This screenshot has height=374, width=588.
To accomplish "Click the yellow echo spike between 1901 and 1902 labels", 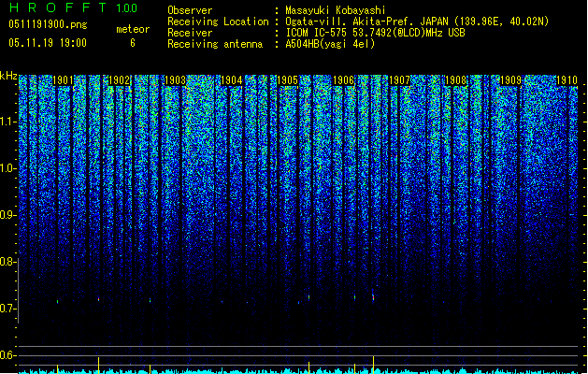I will [x=99, y=365].
